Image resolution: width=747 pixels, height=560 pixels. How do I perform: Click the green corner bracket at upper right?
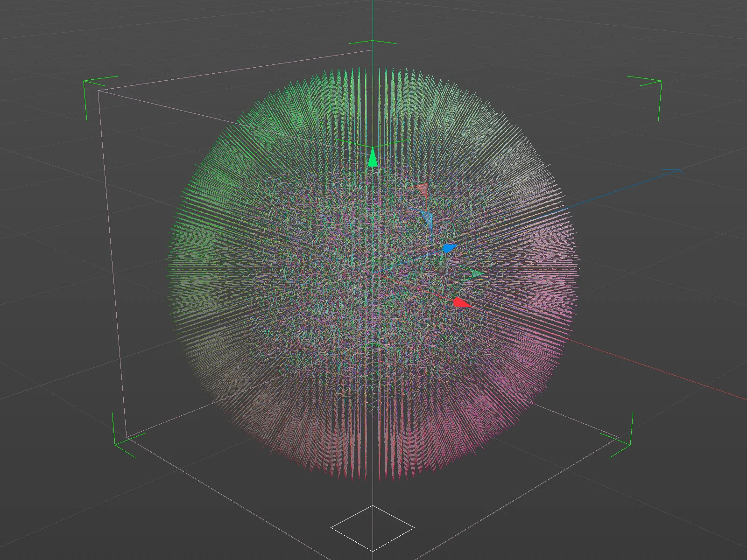645,98
